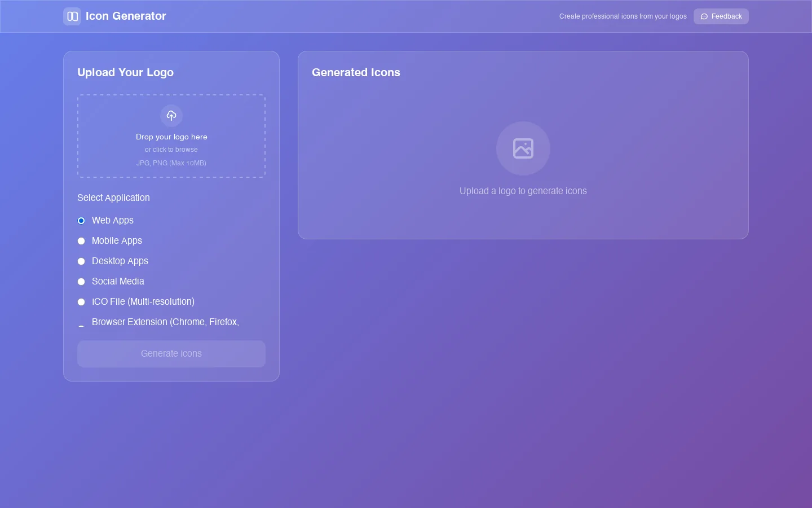
Task: Click the Generate Icons button
Action: point(171,354)
